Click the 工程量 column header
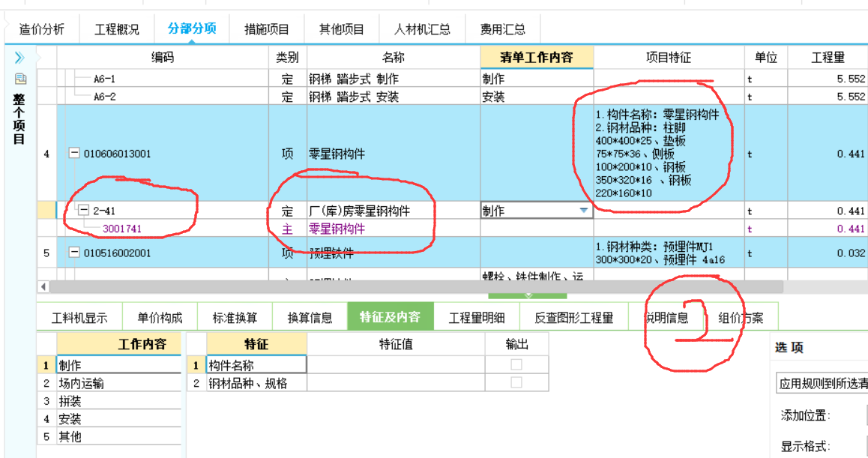The image size is (868, 458). (x=828, y=57)
